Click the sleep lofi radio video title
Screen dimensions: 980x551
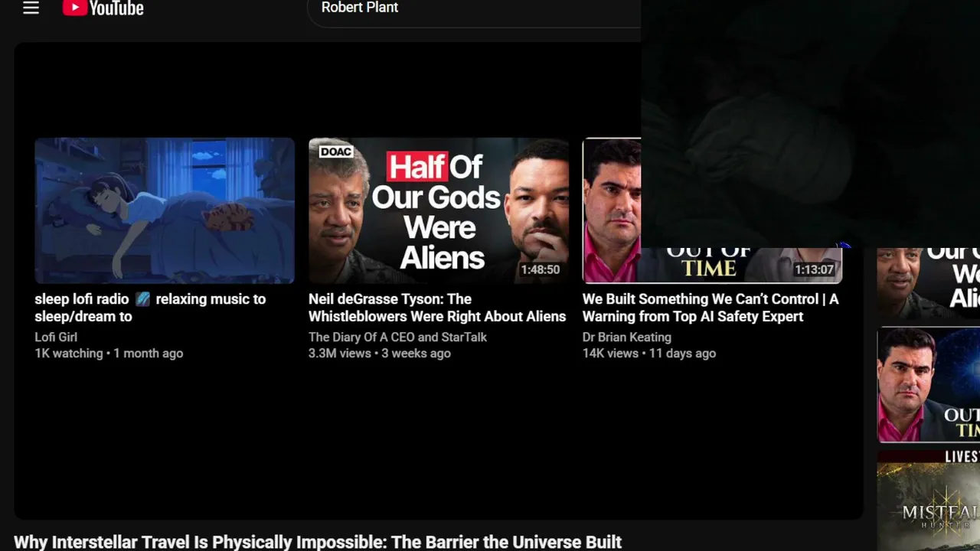pos(150,308)
